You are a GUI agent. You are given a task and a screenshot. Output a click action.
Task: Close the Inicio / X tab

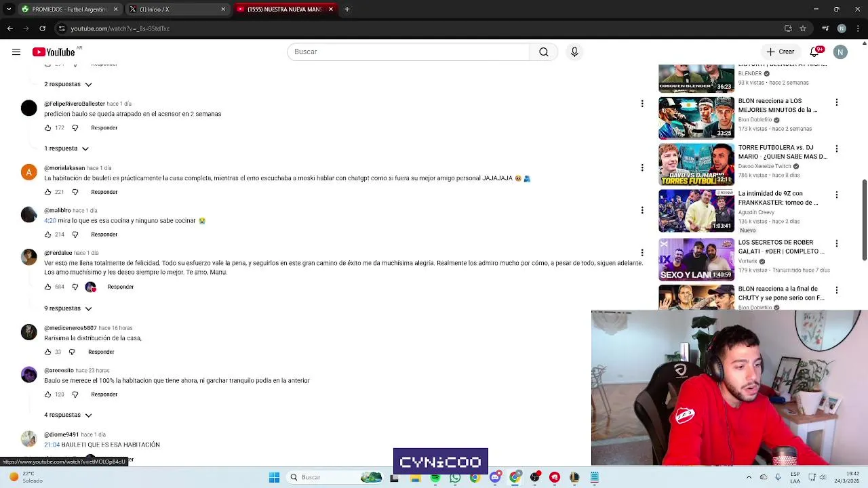(x=223, y=9)
